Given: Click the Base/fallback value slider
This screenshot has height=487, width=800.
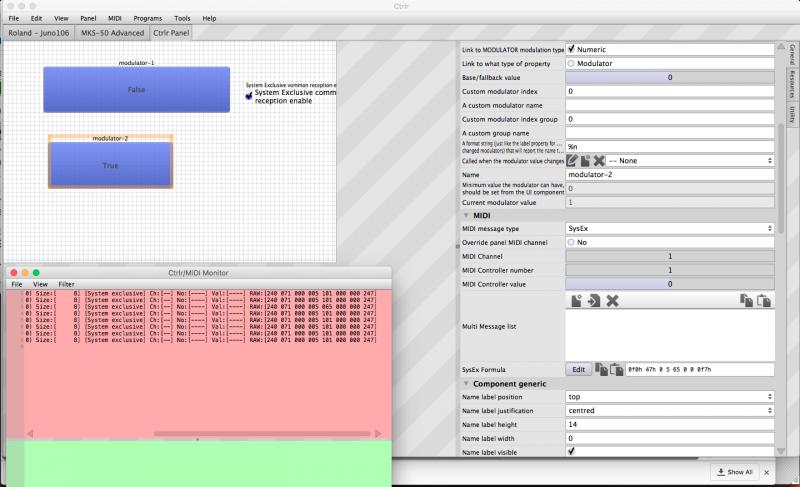Looking at the screenshot, I should click(670, 78).
